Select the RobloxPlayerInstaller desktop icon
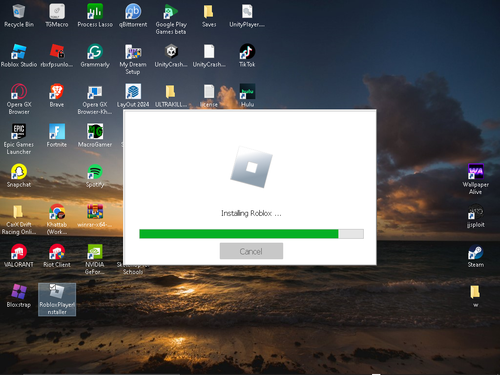The image size is (500, 375). pos(57,299)
